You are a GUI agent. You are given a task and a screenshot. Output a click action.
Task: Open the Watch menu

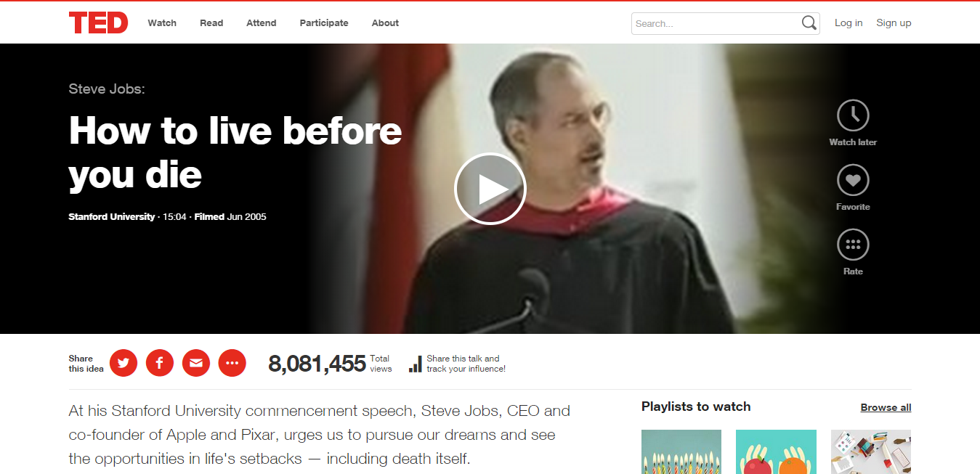pyautogui.click(x=162, y=23)
